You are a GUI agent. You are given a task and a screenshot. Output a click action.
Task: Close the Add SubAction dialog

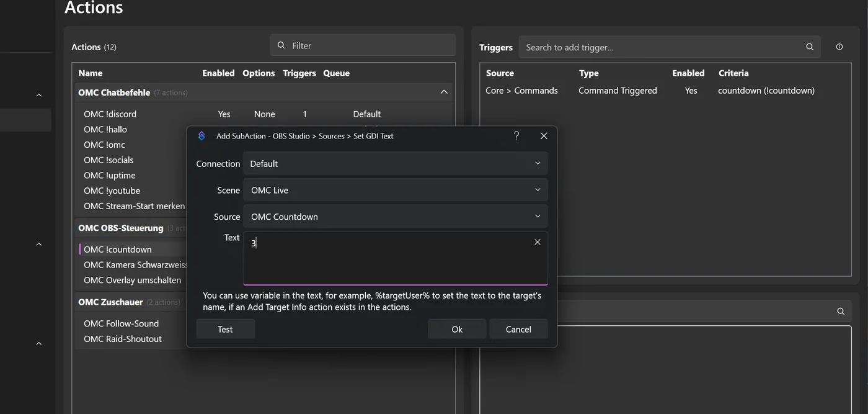544,136
